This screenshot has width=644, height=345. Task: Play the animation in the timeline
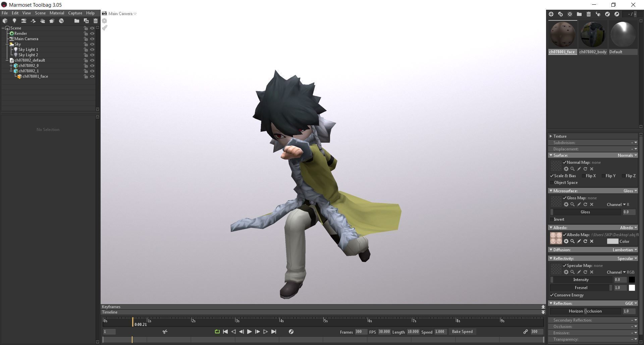[x=249, y=332]
